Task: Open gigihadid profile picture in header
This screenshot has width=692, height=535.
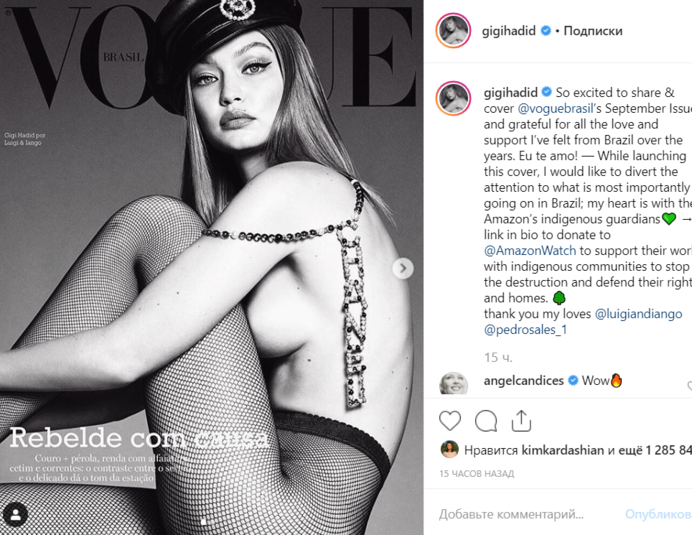Action: tap(453, 30)
